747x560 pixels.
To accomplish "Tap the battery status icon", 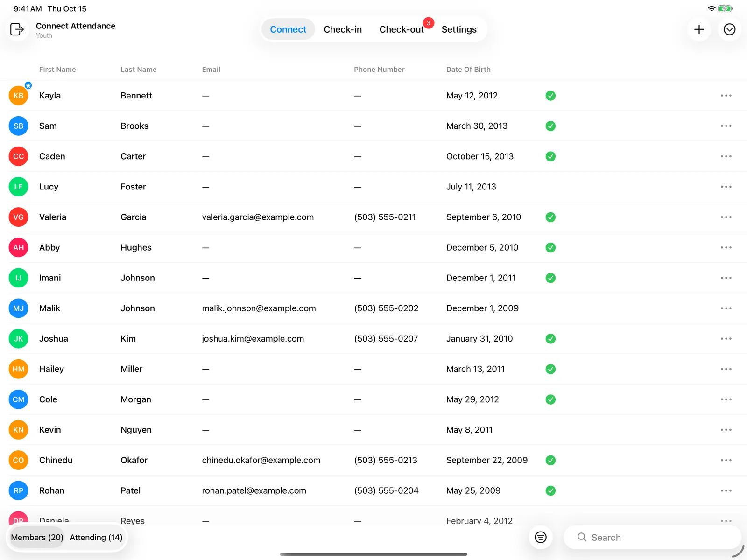I will coord(726,8).
